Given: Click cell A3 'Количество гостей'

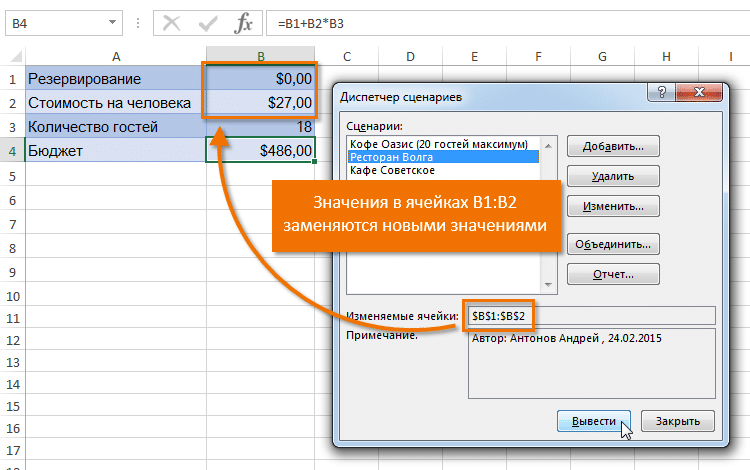Looking at the screenshot, I should [x=116, y=127].
